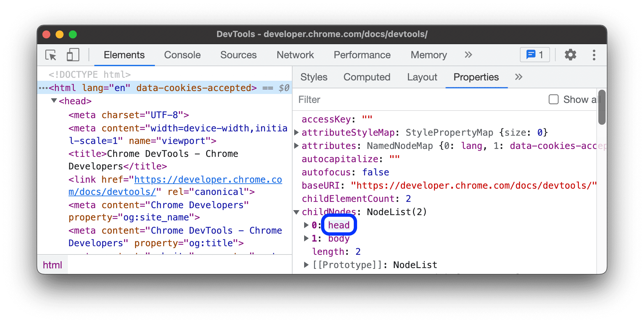Collapse the head element in the DOM tree
This screenshot has width=644, height=323.
tap(54, 101)
